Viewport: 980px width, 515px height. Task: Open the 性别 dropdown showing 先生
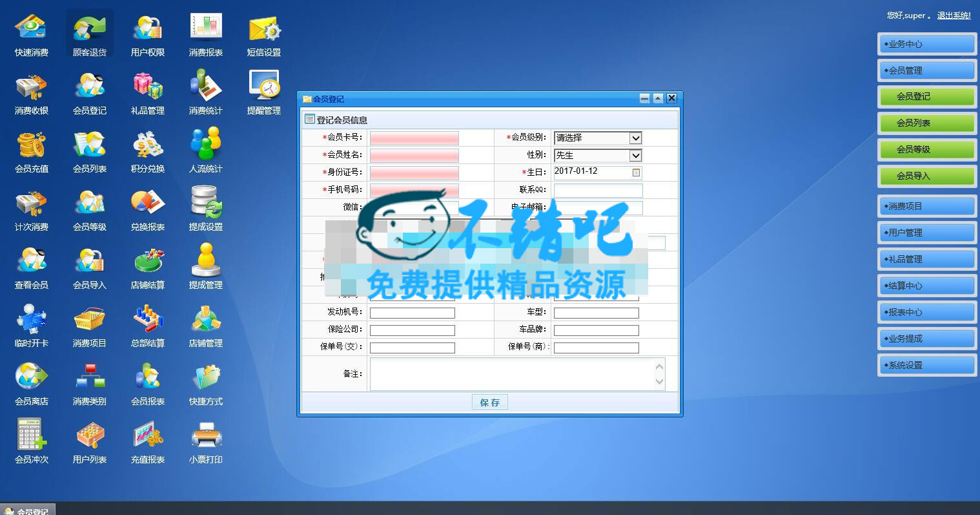[x=598, y=155]
